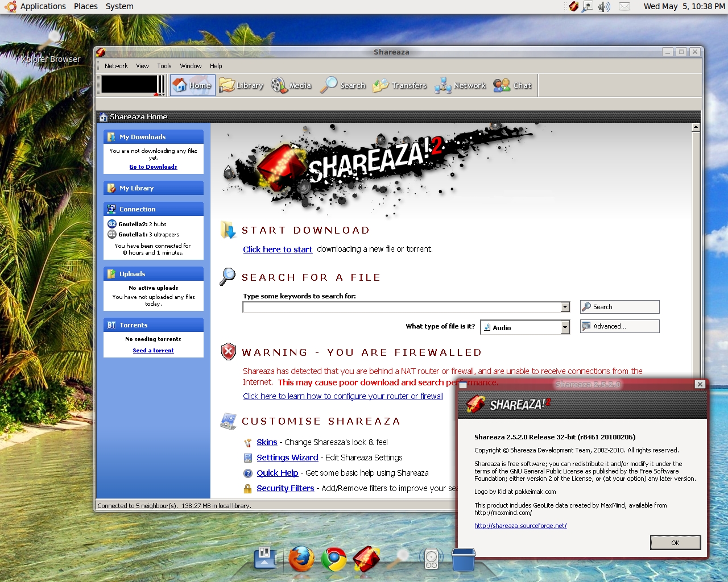Launch Google Chrome from the dock

tap(334, 559)
